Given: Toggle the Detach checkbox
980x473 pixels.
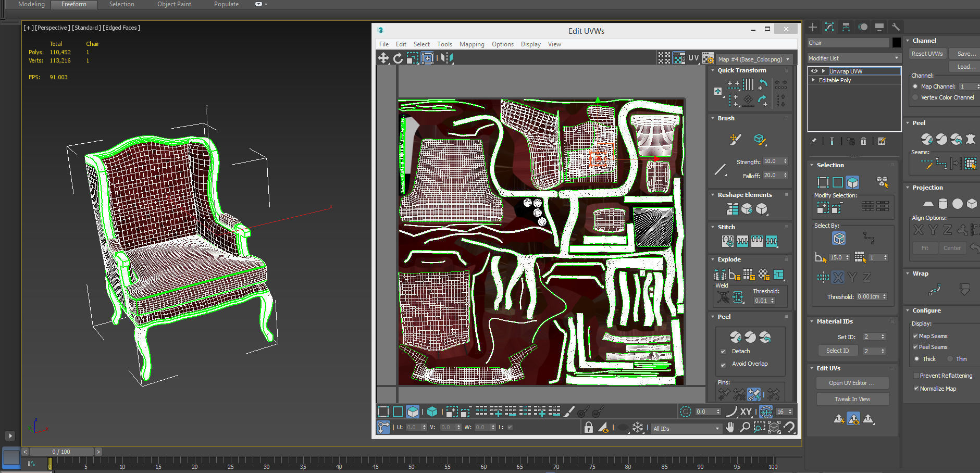Looking at the screenshot, I should point(723,352).
